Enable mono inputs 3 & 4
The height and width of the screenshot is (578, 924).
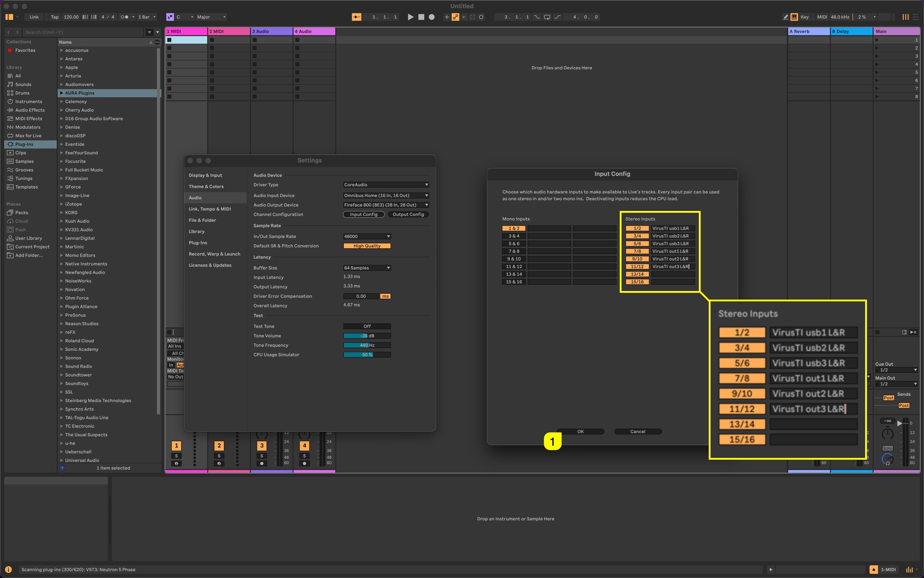[514, 236]
